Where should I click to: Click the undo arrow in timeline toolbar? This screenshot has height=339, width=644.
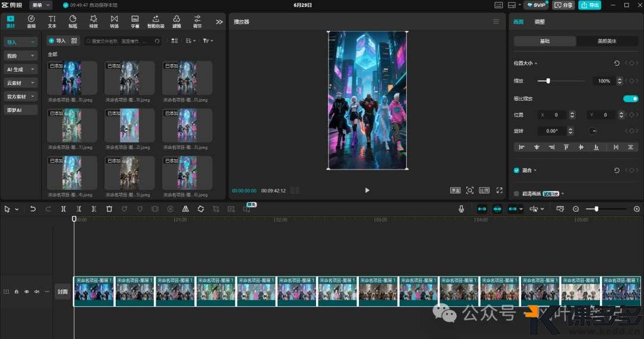(x=33, y=209)
